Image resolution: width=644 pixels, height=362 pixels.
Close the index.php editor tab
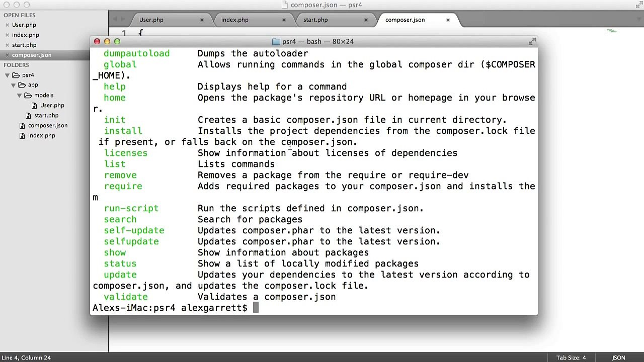coord(284,20)
